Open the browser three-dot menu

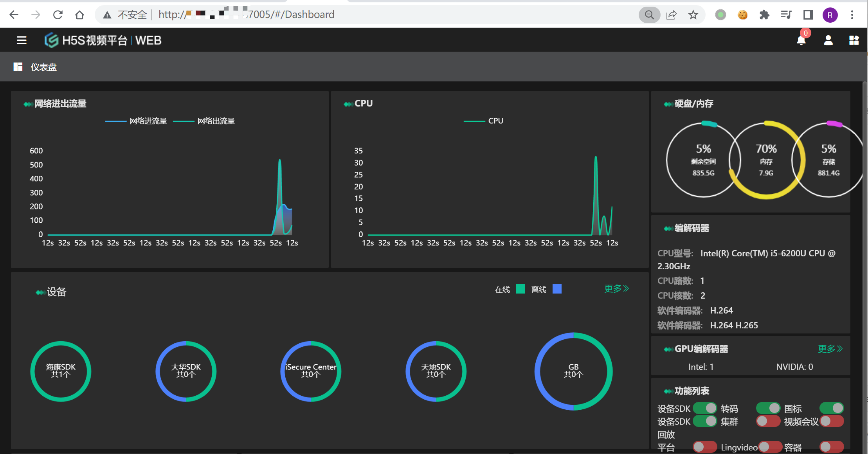[x=852, y=15]
